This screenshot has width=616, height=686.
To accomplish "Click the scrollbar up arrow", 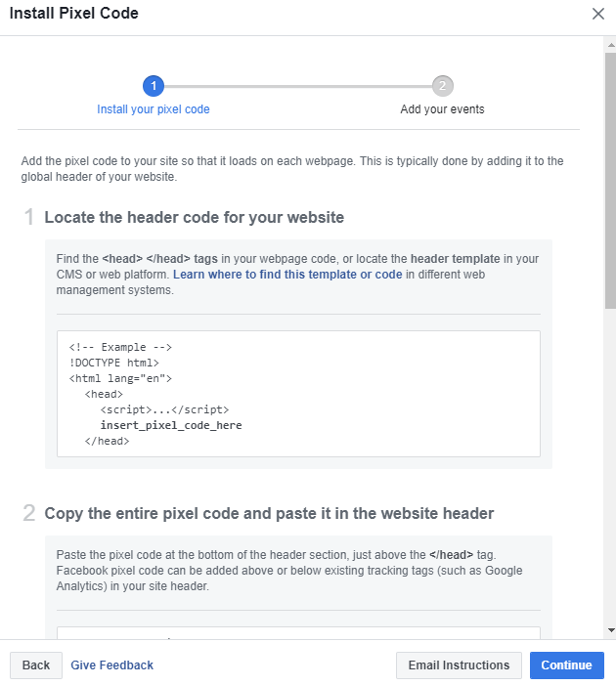I will [611, 45].
